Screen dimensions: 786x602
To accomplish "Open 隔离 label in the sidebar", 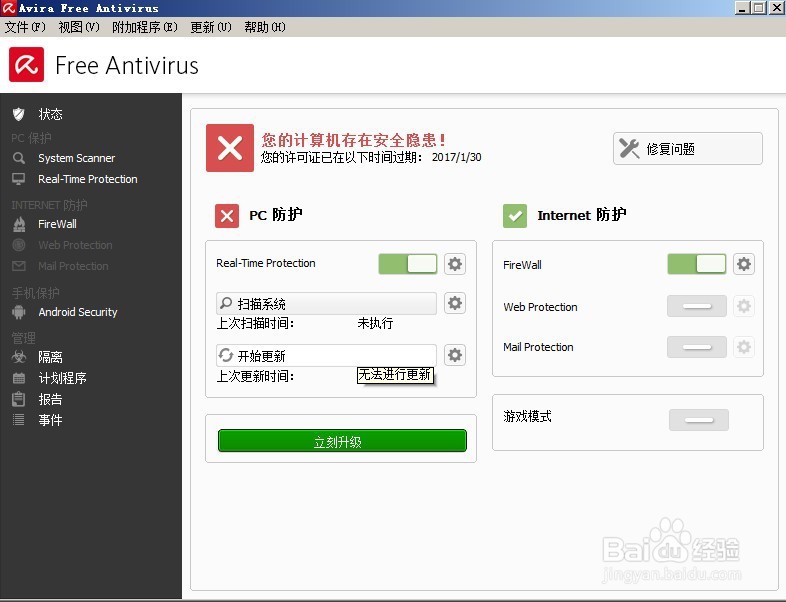I will [x=50, y=357].
